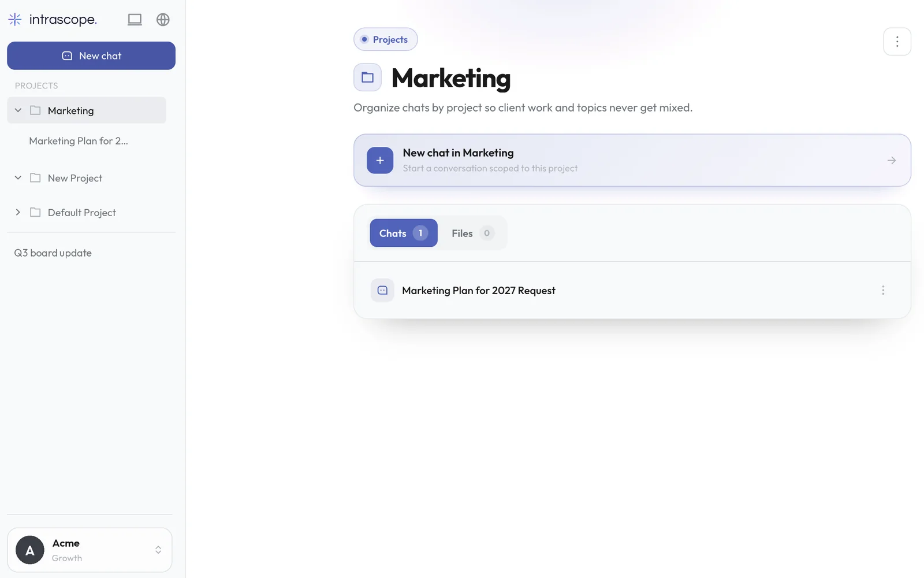Open sidebar chat "Marketing Plan for 2..."
The height and width of the screenshot is (578, 924).
(79, 141)
